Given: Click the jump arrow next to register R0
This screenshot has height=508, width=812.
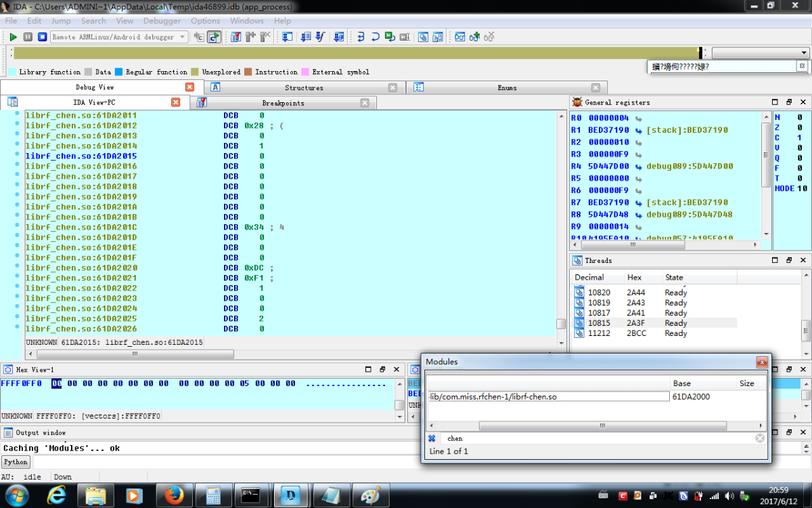Looking at the screenshot, I should coord(638,119).
